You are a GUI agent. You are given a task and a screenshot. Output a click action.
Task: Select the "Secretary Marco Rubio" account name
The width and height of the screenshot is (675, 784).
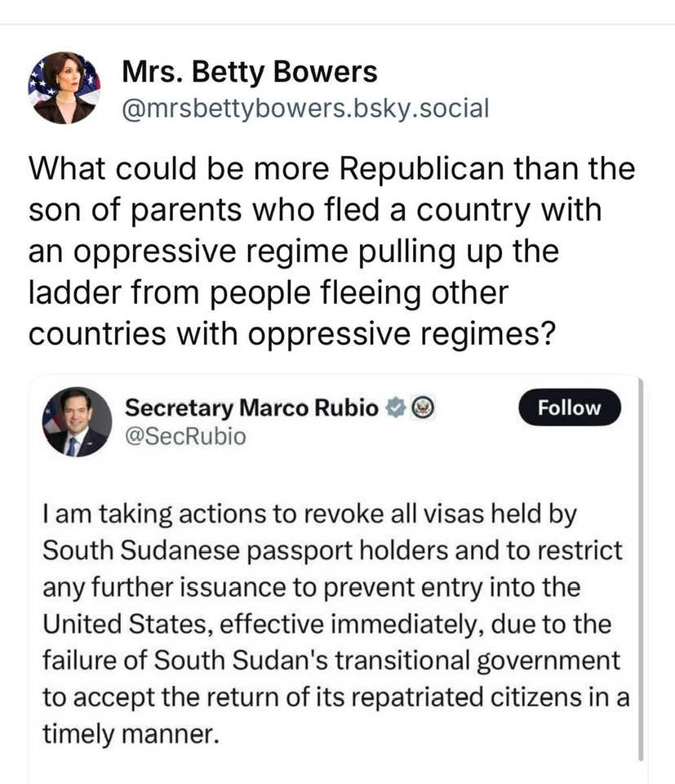[251, 408]
